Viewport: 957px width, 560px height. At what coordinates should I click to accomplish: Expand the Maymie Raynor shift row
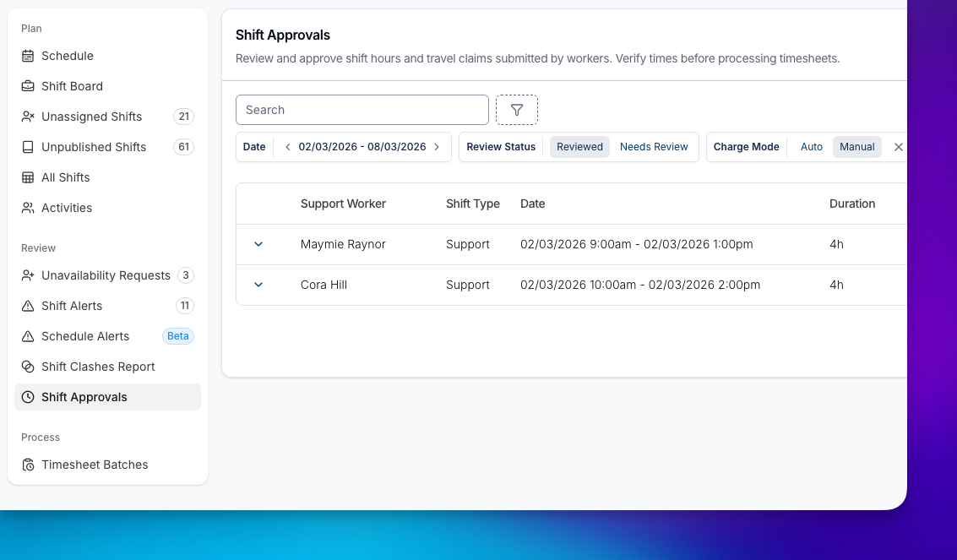pyautogui.click(x=258, y=244)
